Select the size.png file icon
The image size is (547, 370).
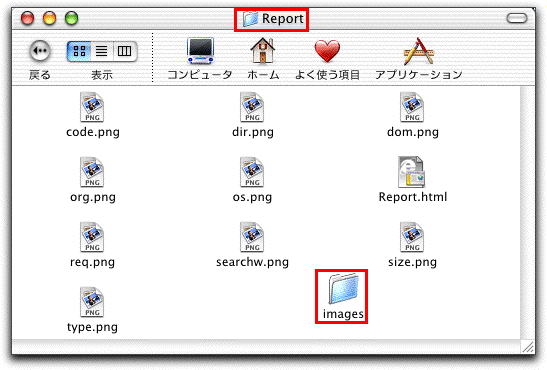pos(412,237)
